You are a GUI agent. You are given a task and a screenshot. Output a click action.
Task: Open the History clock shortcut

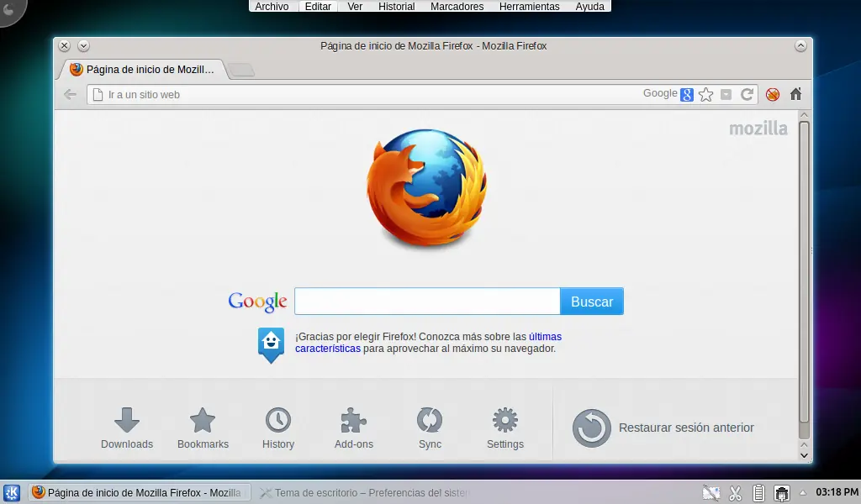(x=278, y=420)
